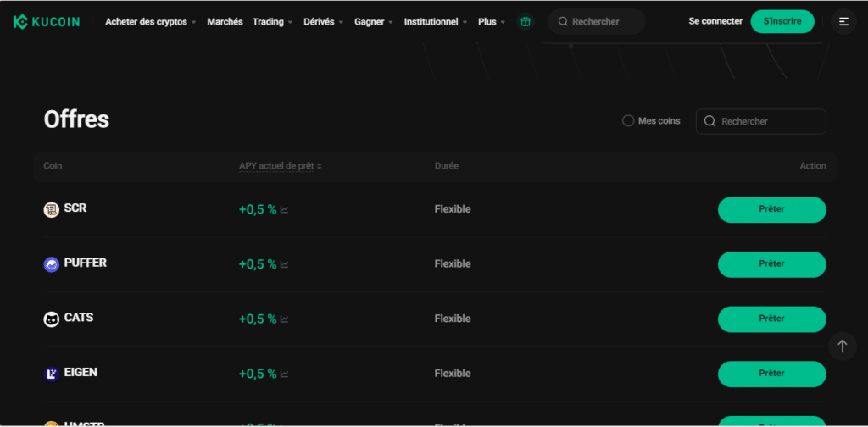Click Prêter for SCR
868x427 pixels.
click(771, 209)
